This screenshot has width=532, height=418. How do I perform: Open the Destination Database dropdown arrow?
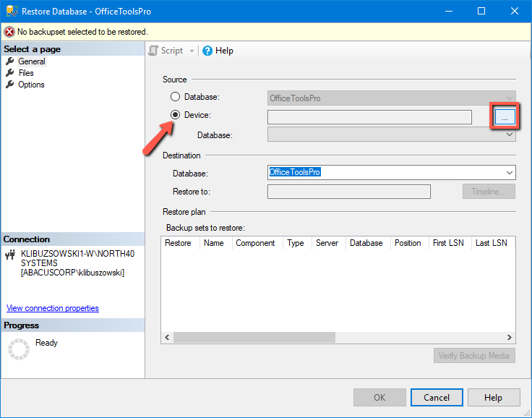click(x=510, y=173)
